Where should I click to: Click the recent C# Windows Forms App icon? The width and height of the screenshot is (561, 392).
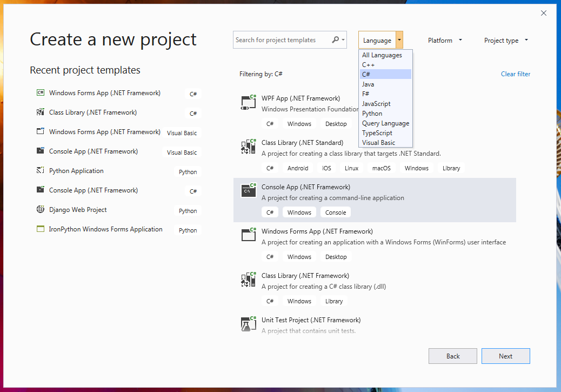[41, 92]
